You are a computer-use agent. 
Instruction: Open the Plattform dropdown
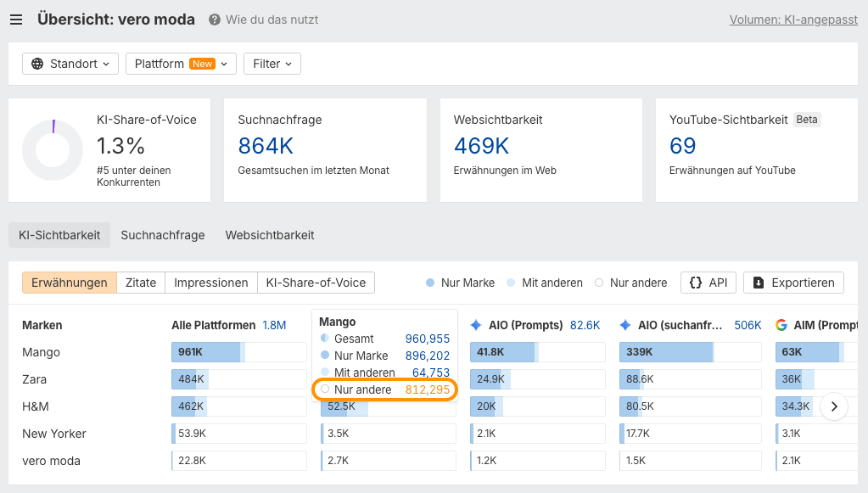(x=181, y=64)
